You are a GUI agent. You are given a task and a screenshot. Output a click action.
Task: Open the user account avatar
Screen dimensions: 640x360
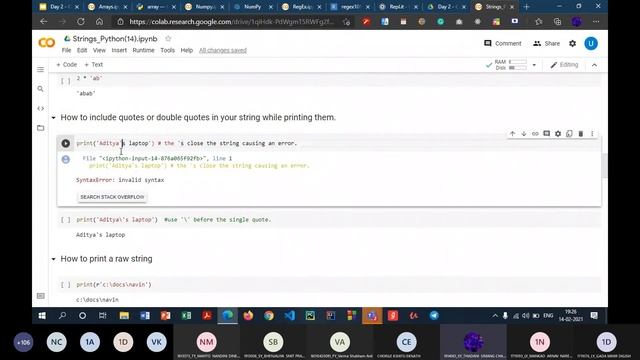tap(591, 43)
